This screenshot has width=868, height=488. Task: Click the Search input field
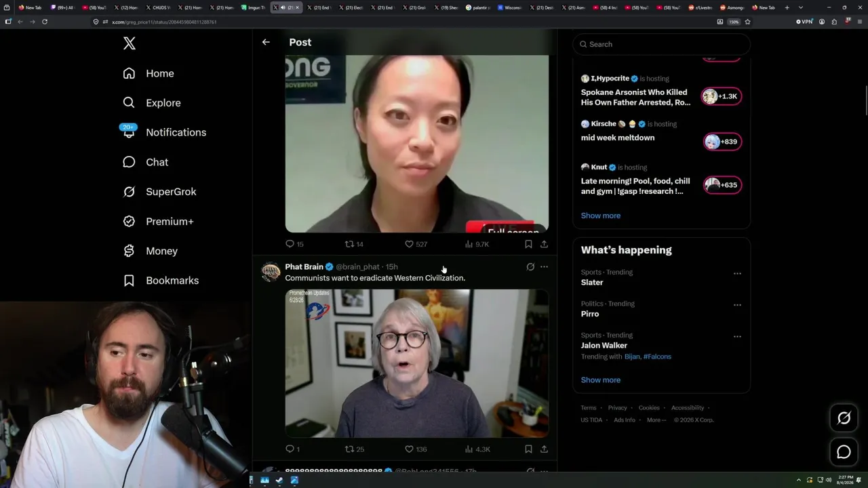pos(661,44)
